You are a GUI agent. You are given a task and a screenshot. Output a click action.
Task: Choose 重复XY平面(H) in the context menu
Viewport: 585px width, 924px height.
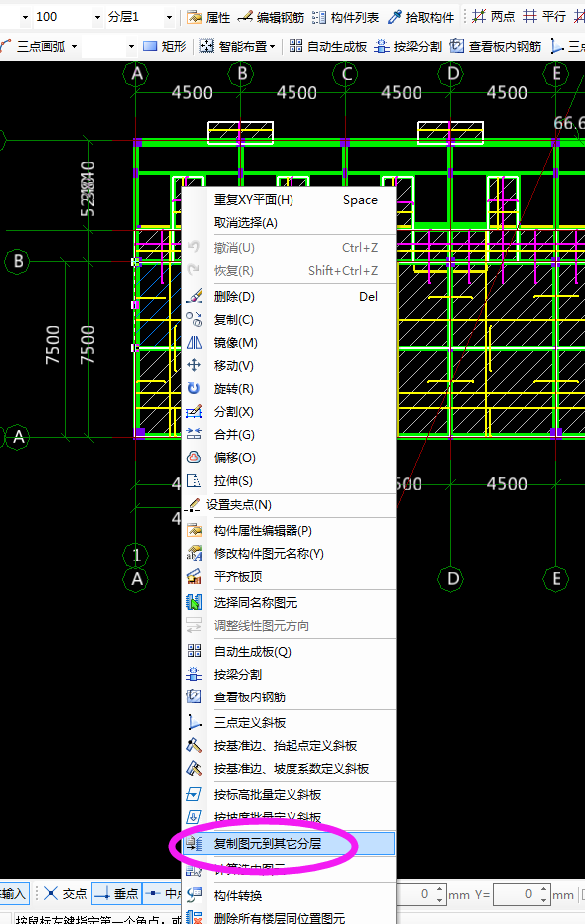(x=289, y=200)
